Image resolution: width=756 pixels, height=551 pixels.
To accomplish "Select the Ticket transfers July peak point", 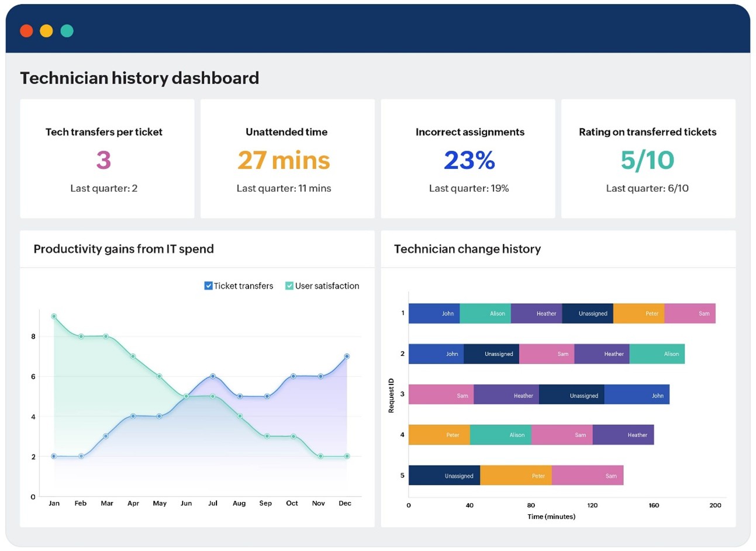I will [x=213, y=376].
